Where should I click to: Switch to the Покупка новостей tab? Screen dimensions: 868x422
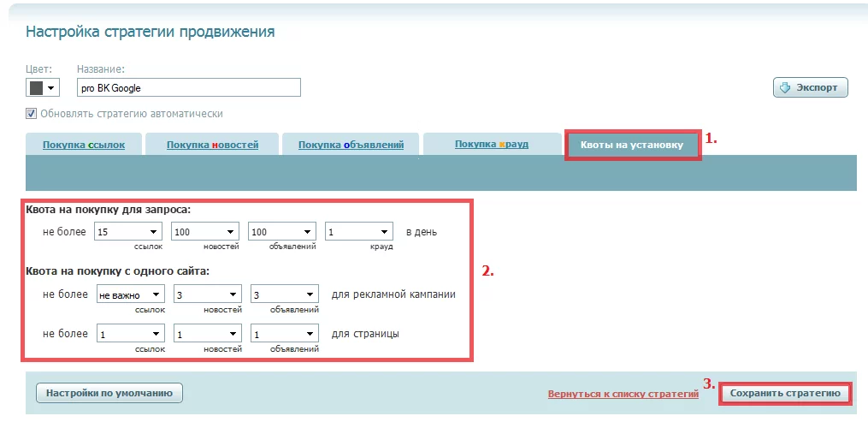tap(213, 146)
